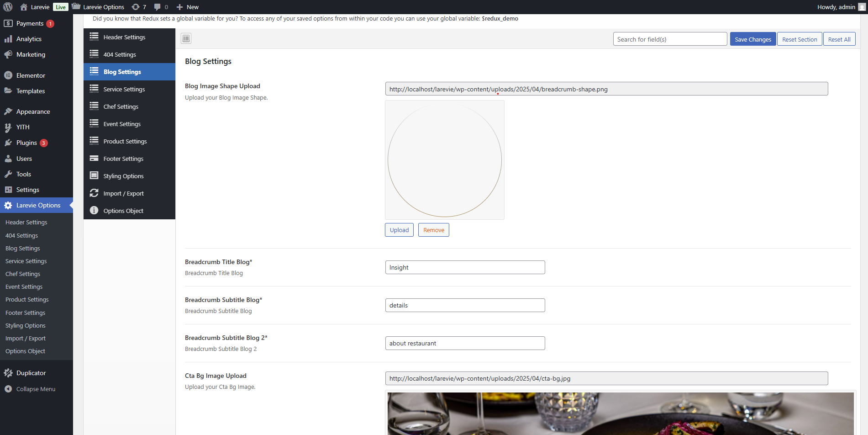Click the updates counter icon showing 7
The image size is (868, 435).
(136, 7)
